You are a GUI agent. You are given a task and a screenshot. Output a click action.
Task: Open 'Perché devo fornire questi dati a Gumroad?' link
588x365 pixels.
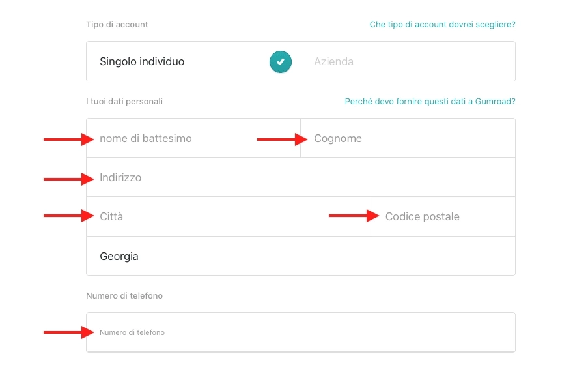coord(430,102)
